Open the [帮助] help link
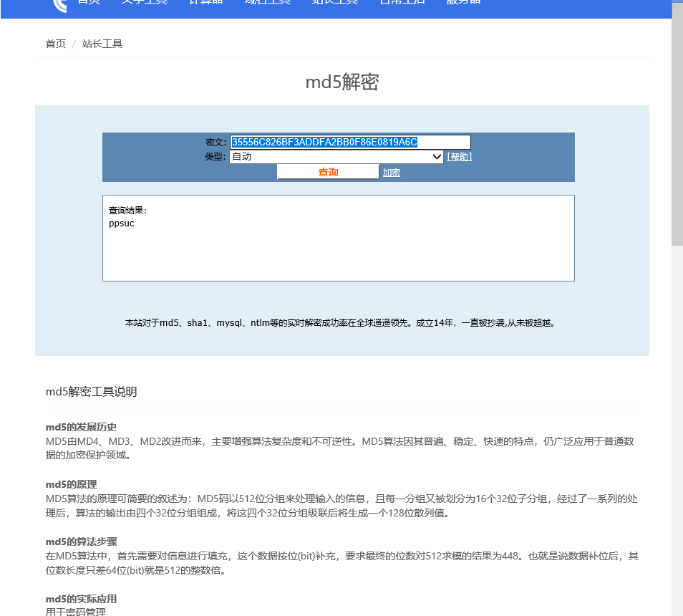This screenshot has height=616, width=683. tap(459, 157)
